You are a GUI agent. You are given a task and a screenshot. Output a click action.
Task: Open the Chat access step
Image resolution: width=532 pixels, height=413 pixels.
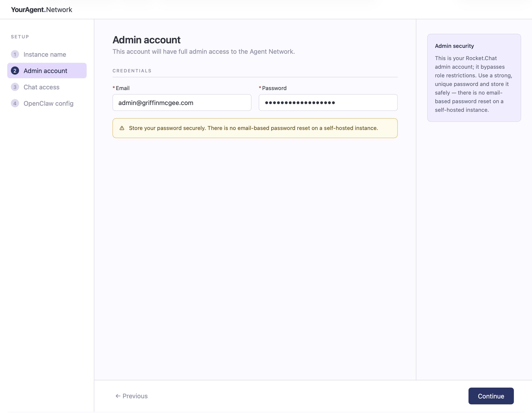47,87
